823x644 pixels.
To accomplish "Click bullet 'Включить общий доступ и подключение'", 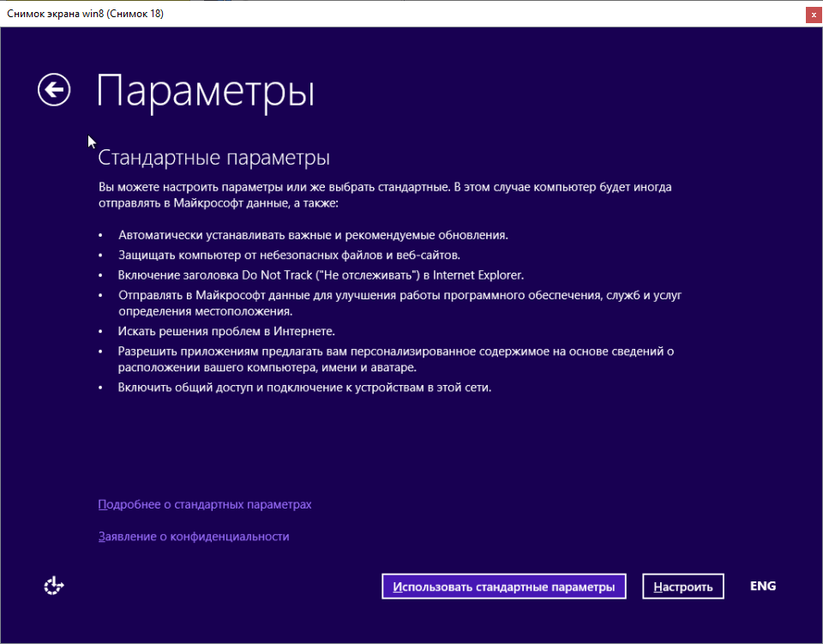I will [x=304, y=388].
